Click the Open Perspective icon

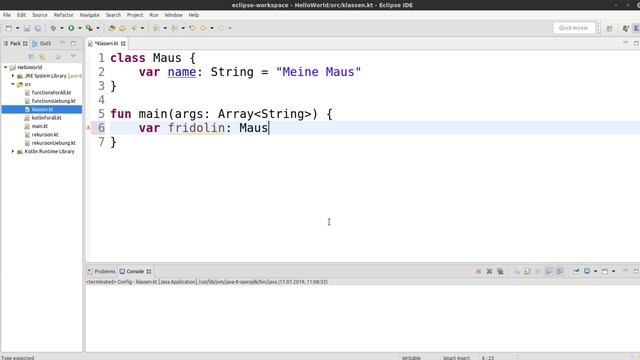[x=609, y=28]
